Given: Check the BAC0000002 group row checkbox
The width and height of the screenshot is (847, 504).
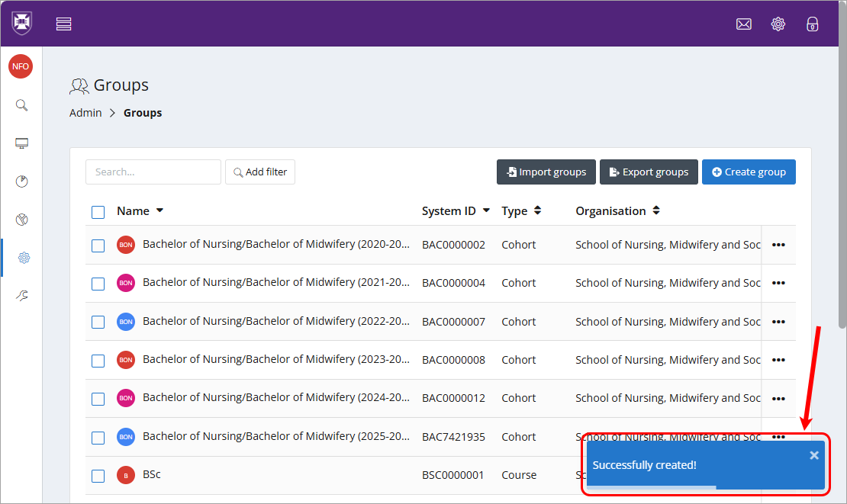Looking at the screenshot, I should [98, 246].
